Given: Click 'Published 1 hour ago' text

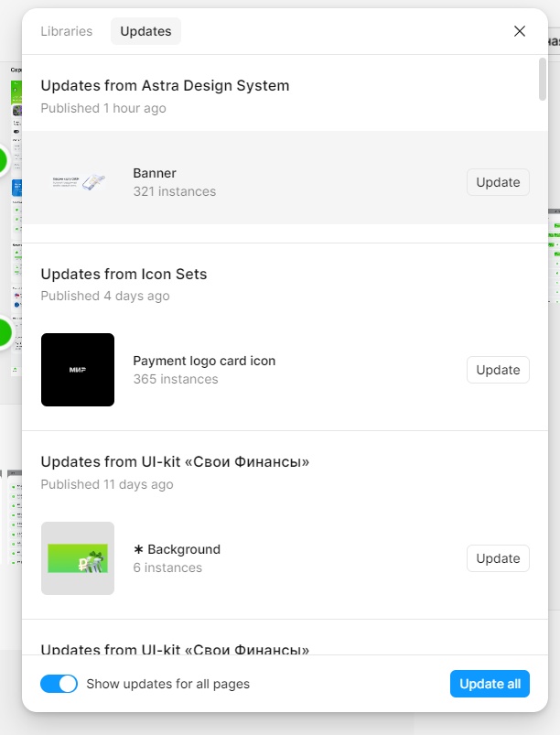Looking at the screenshot, I should 103,108.
